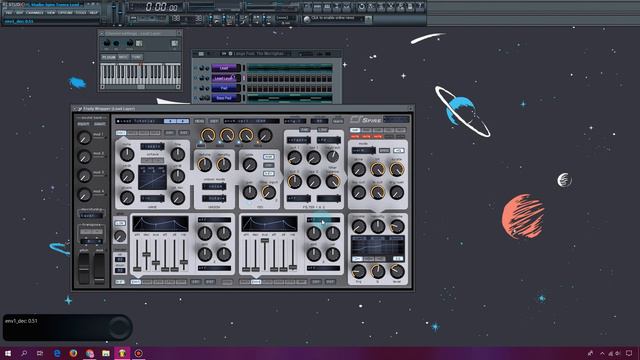Viewport: 640px width, 360px height.
Task: Toggle the LOG glide button
Action: click(120, 223)
